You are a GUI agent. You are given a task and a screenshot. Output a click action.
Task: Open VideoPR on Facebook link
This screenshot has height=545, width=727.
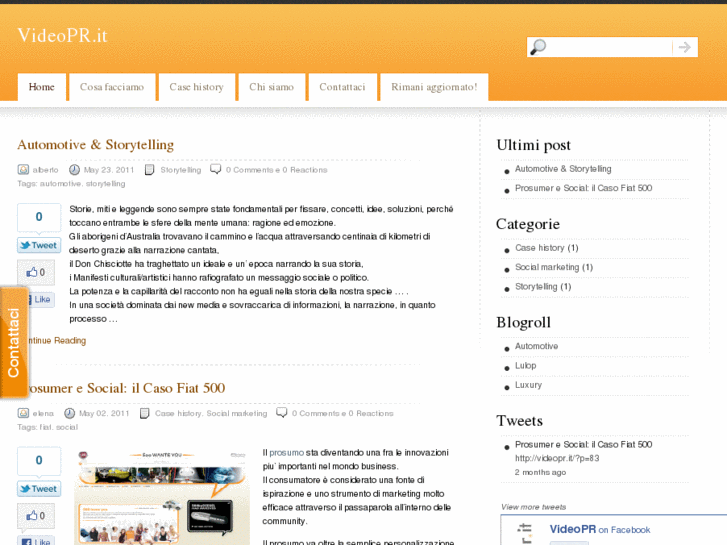click(600, 530)
